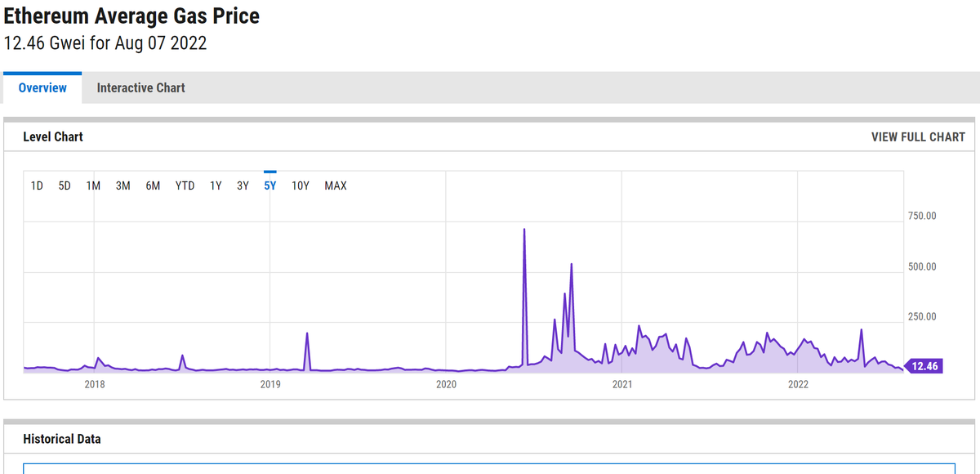Show the 3Y chart range
980x474 pixels.
click(x=243, y=186)
